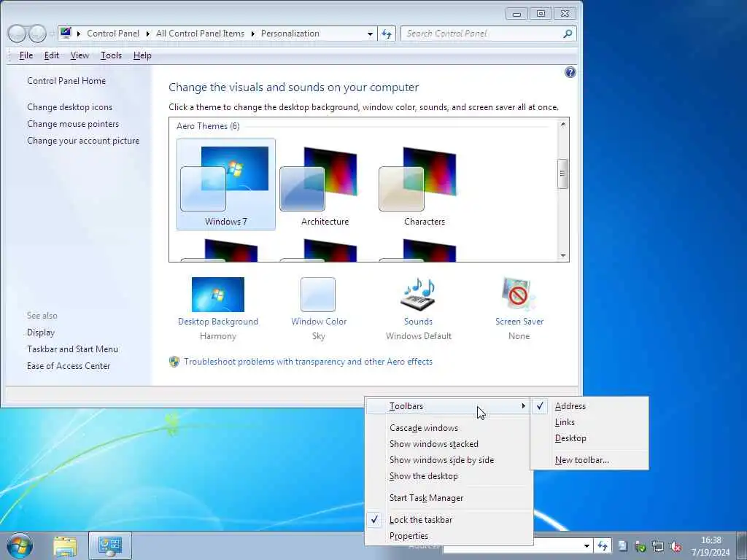
Task: Open Control Panel Home link
Action: 66,81
